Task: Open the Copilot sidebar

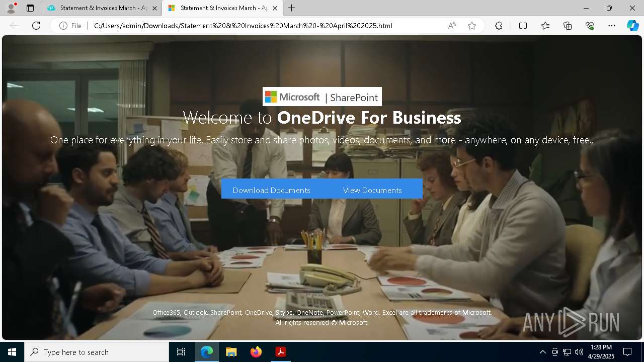Action: coord(632,26)
